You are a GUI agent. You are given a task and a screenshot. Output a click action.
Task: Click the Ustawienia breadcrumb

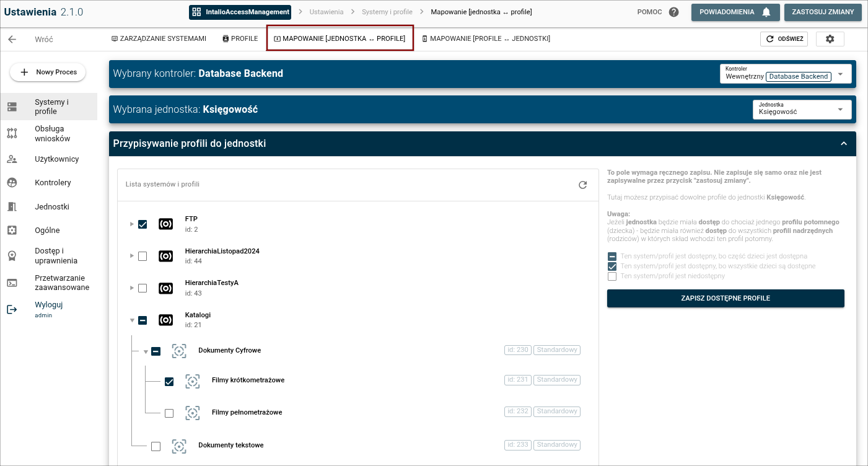pyautogui.click(x=327, y=12)
